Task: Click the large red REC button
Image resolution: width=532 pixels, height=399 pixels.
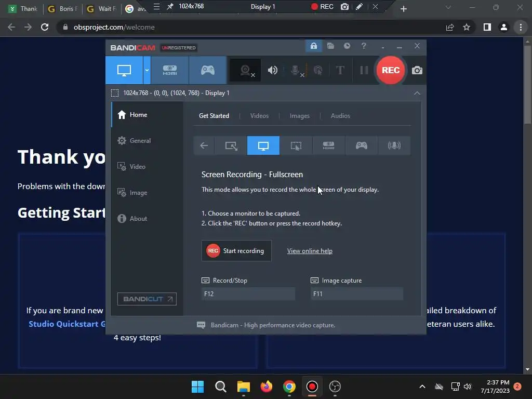Action: (x=391, y=70)
